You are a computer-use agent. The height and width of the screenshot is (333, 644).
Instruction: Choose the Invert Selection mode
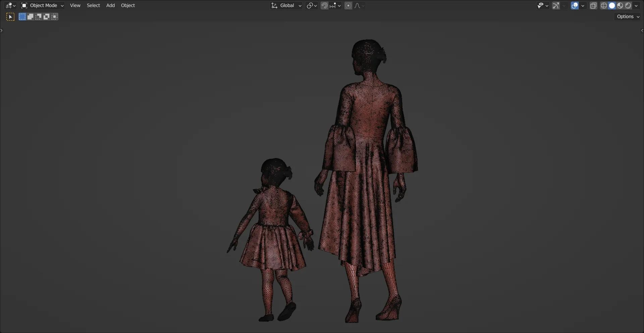coord(46,17)
